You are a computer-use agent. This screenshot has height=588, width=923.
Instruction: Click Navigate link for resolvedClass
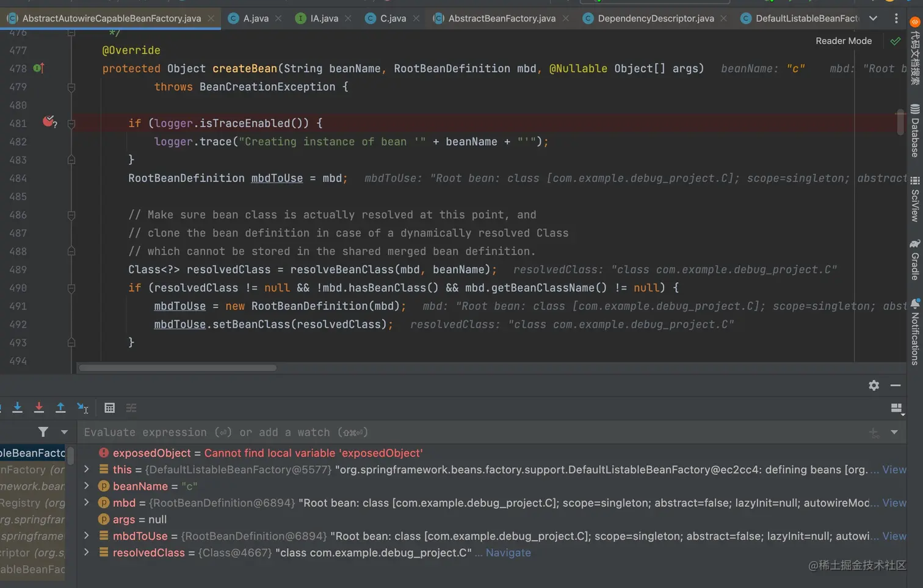[509, 553]
